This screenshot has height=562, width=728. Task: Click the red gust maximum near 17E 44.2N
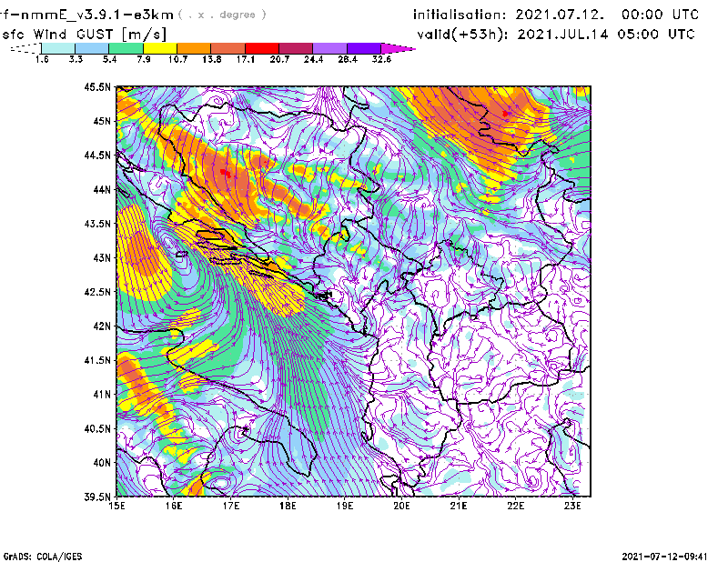pos(226,173)
